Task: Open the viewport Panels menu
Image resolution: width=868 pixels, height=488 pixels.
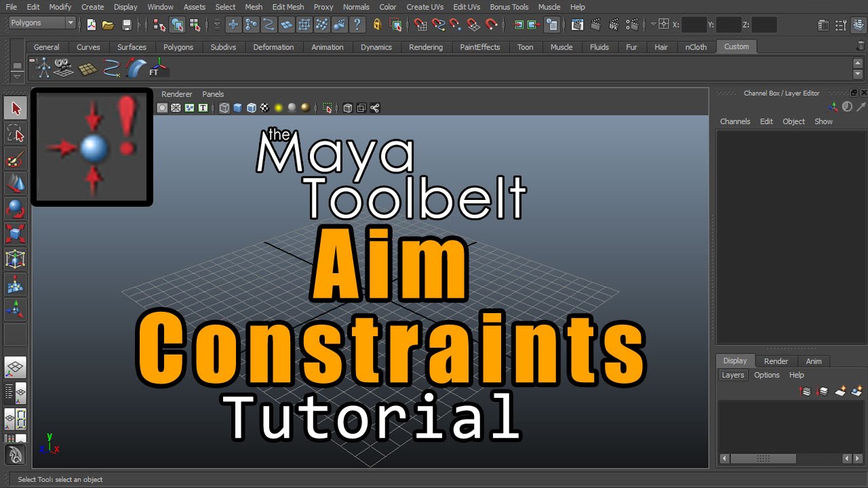Action: [213, 94]
